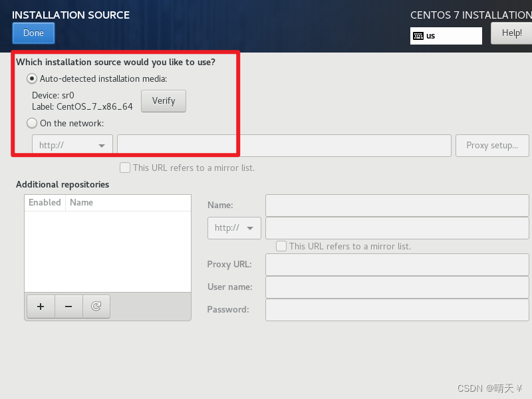
Task: Click the Proxy URL input field
Action: [x=397, y=264]
